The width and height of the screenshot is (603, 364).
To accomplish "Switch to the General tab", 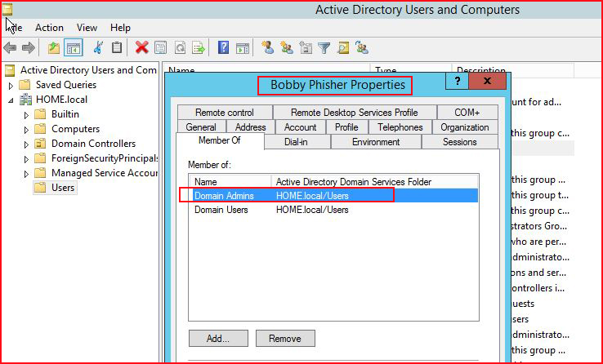I will click(x=201, y=127).
